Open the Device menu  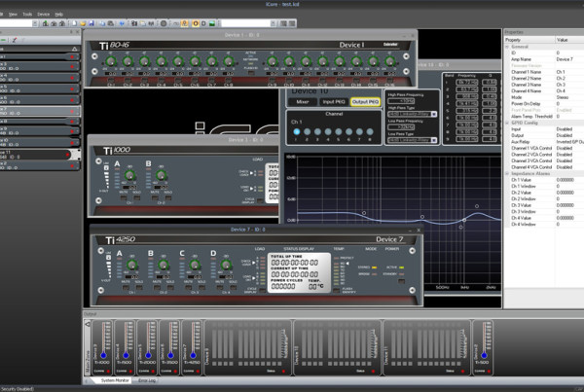[x=43, y=15]
